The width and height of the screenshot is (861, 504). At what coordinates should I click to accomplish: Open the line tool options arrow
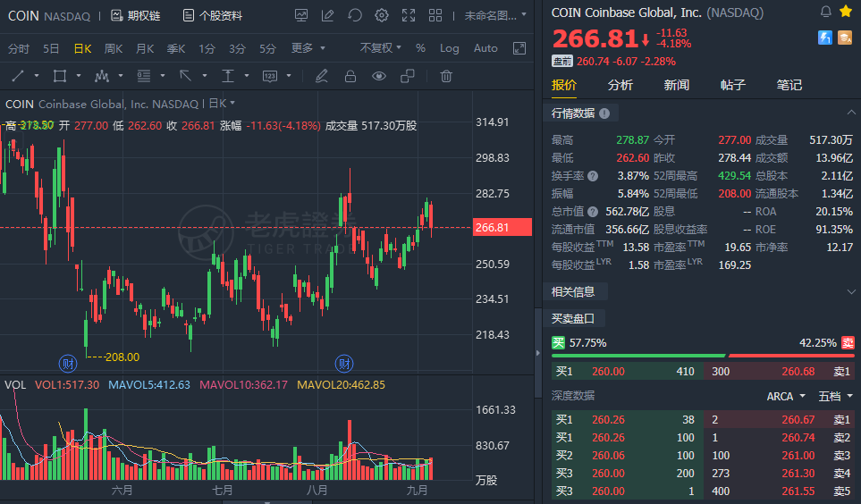[37, 76]
